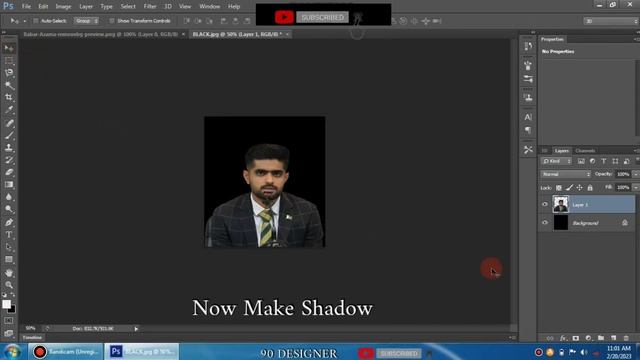This screenshot has width=640, height=360.
Task: Open the Brush Presets panel icon
Action: point(528,65)
